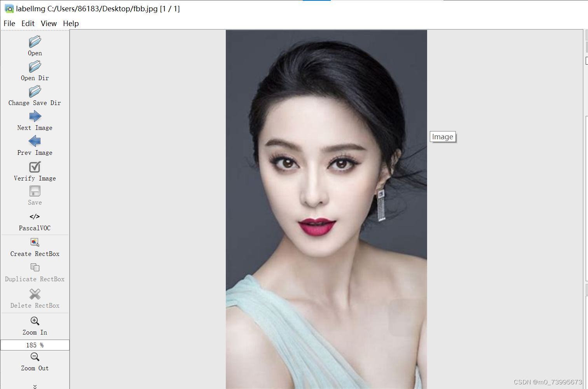The width and height of the screenshot is (588, 389).
Task: Open the View menu
Action: point(49,23)
